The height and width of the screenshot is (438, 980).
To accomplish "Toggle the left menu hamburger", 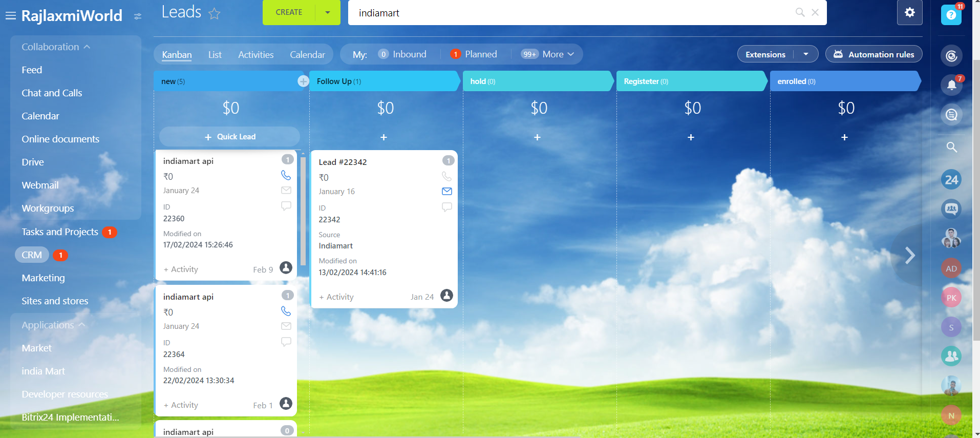I will (x=10, y=16).
